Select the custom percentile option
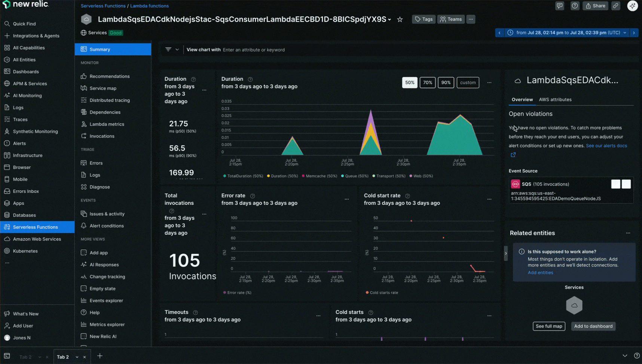The width and height of the screenshot is (642, 364). click(x=468, y=82)
